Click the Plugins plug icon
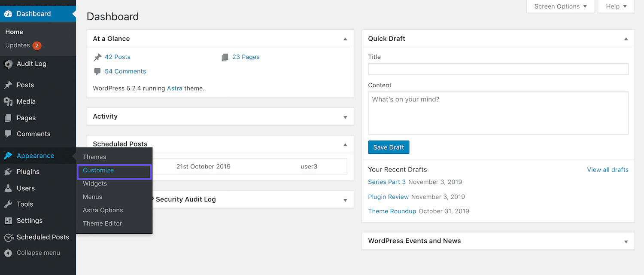The width and height of the screenshot is (644, 275). (7, 171)
